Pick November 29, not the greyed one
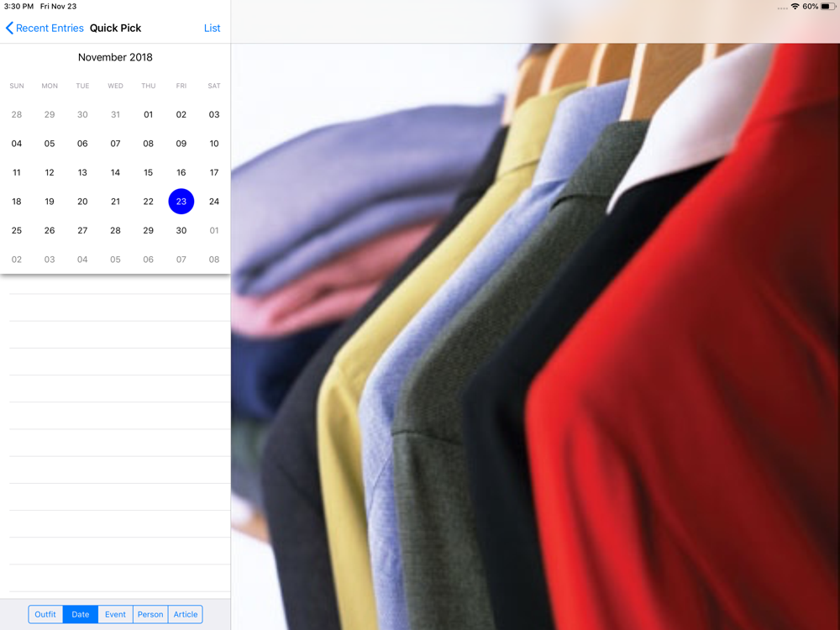Viewport: 840px width, 630px height. pyautogui.click(x=149, y=230)
